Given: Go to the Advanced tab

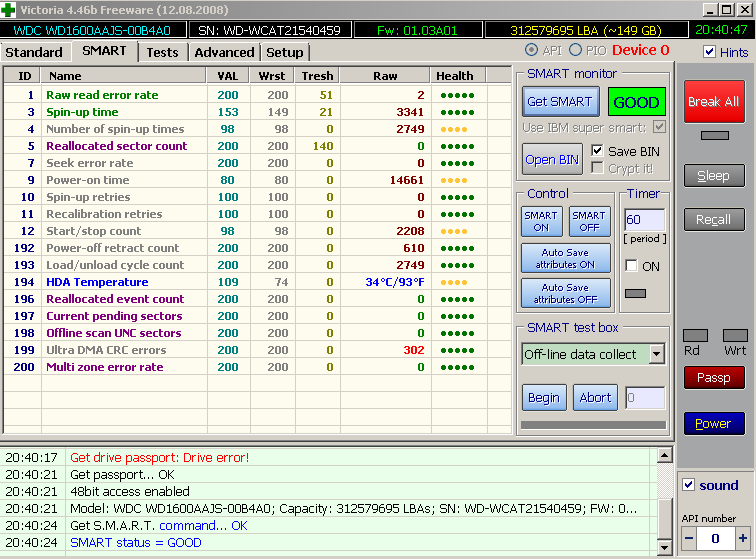Looking at the screenshot, I should pos(224,52).
